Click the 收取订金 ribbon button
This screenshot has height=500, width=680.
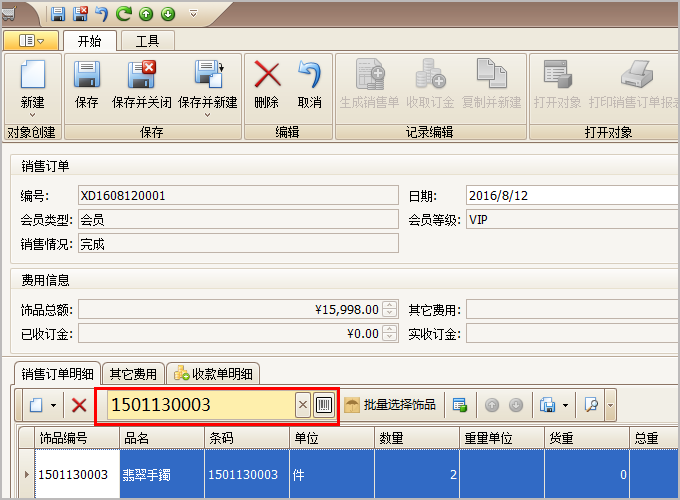tap(430, 85)
